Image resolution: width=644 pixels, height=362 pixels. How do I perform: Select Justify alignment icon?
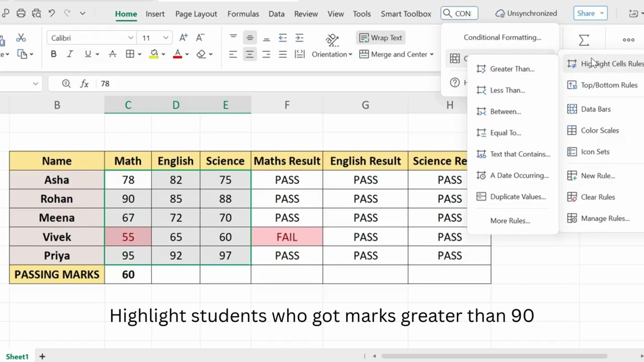[283, 54]
